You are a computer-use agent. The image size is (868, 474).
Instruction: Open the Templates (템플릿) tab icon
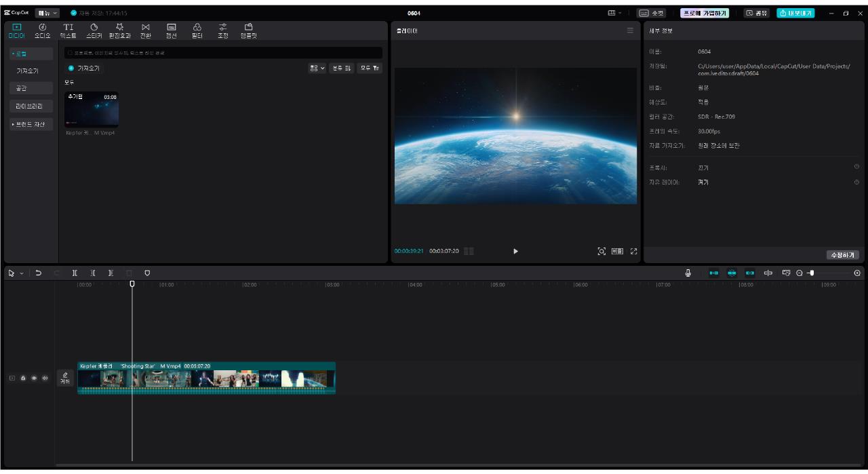click(249, 31)
